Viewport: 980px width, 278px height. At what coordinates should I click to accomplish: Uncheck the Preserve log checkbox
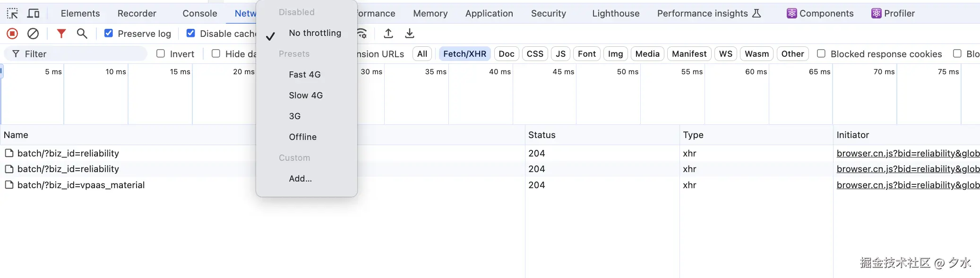[x=109, y=33]
